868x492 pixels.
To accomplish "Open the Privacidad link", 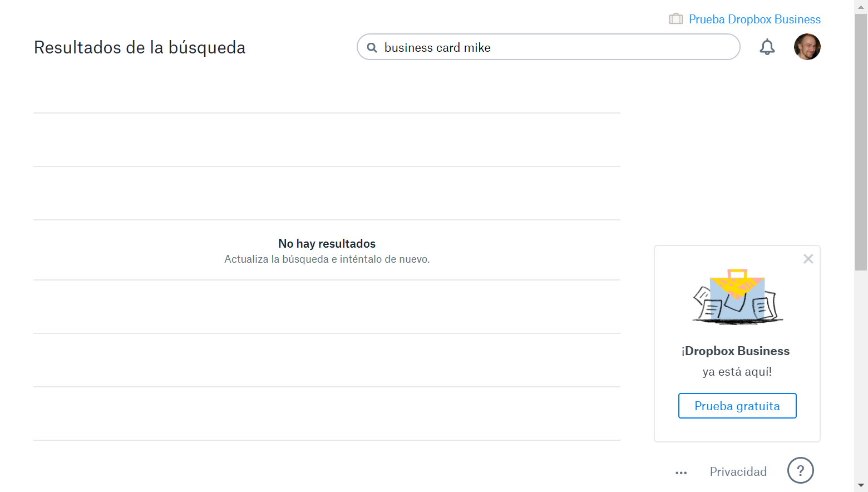I will [x=738, y=472].
